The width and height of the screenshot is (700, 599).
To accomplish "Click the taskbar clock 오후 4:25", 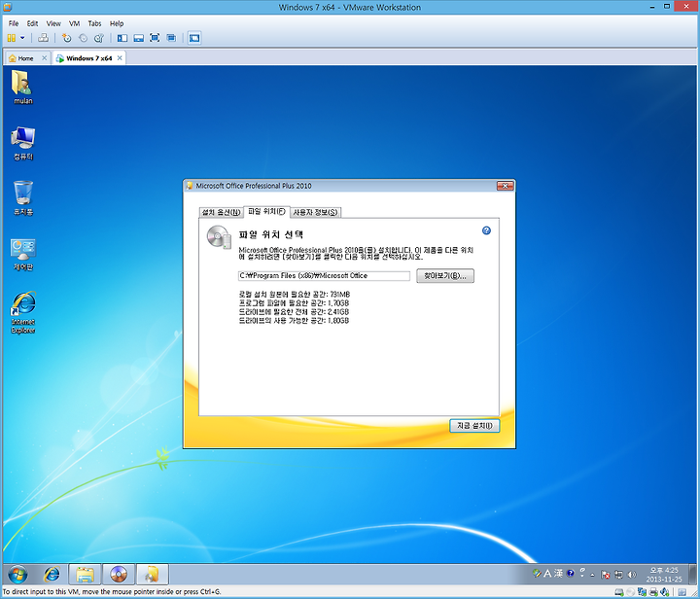I will [x=664, y=575].
